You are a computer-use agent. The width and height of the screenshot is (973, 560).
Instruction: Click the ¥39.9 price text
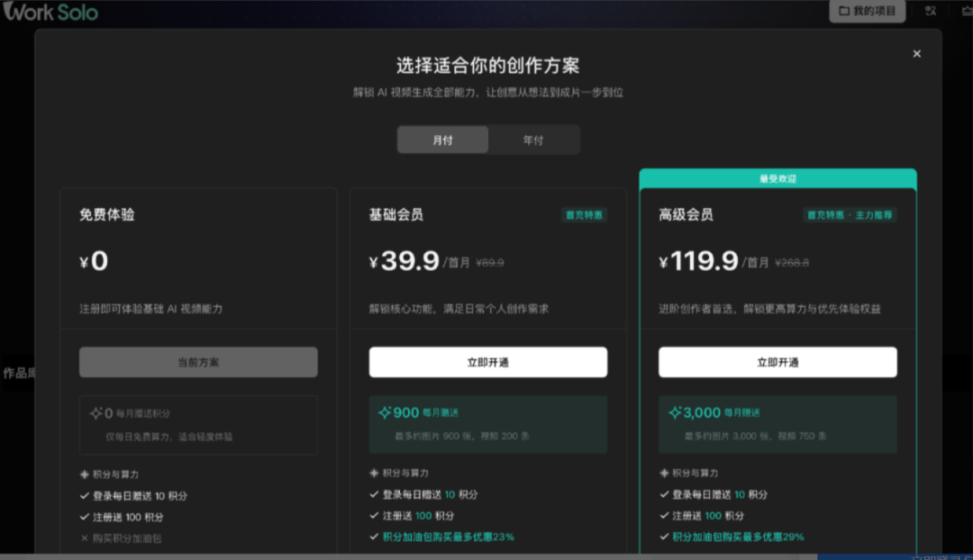tap(405, 261)
